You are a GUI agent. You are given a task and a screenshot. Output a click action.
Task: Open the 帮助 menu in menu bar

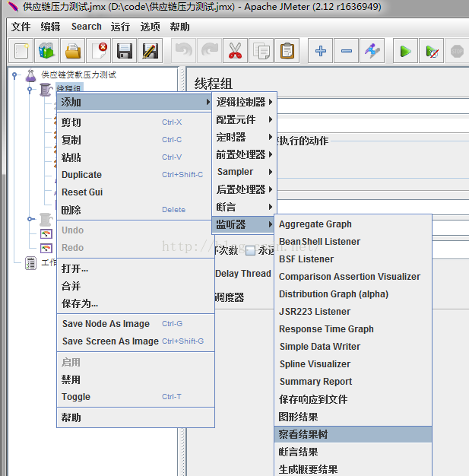(x=179, y=27)
